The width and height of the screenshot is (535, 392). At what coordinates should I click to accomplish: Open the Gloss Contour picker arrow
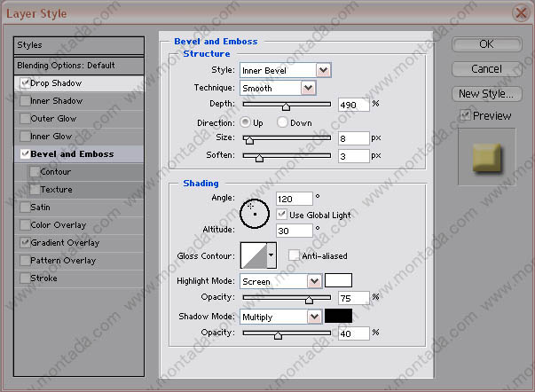(271, 255)
